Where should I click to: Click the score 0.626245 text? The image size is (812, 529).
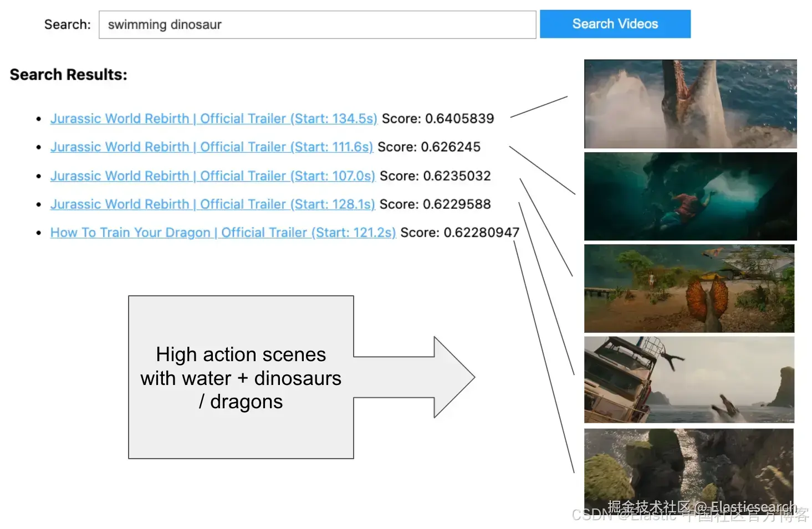coord(428,147)
